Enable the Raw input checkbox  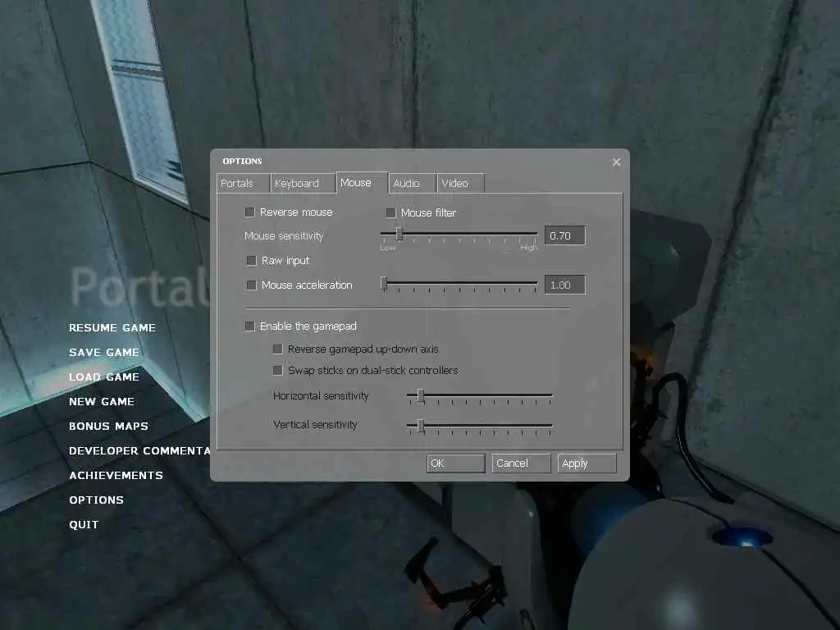click(x=251, y=260)
